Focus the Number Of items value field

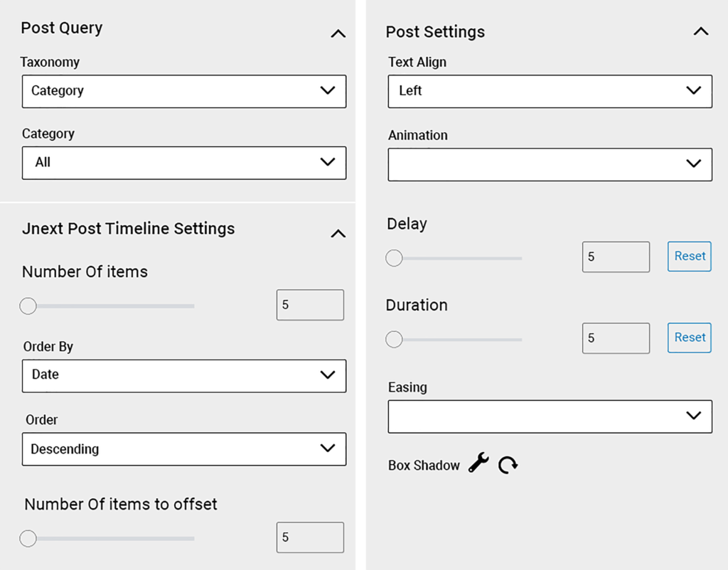(310, 305)
